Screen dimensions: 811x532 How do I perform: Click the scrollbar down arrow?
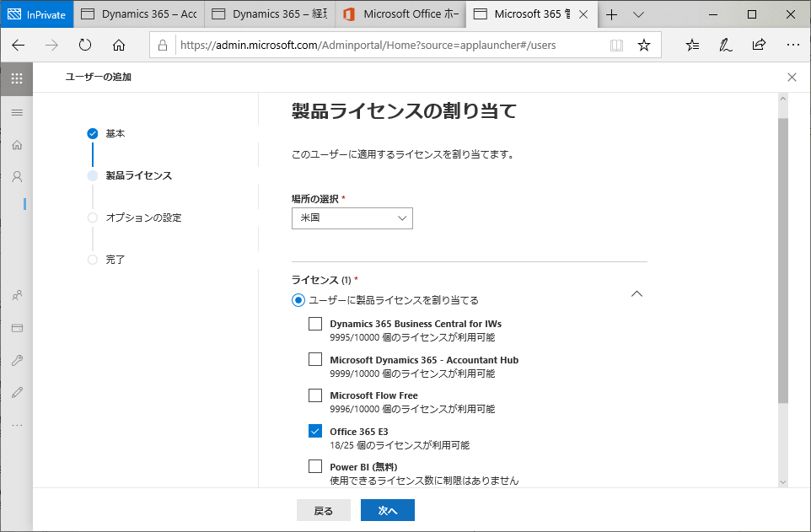(x=782, y=481)
